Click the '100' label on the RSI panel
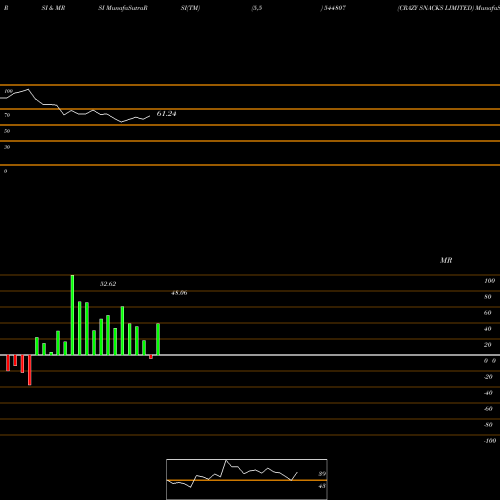500x500 pixels. pos(8,91)
